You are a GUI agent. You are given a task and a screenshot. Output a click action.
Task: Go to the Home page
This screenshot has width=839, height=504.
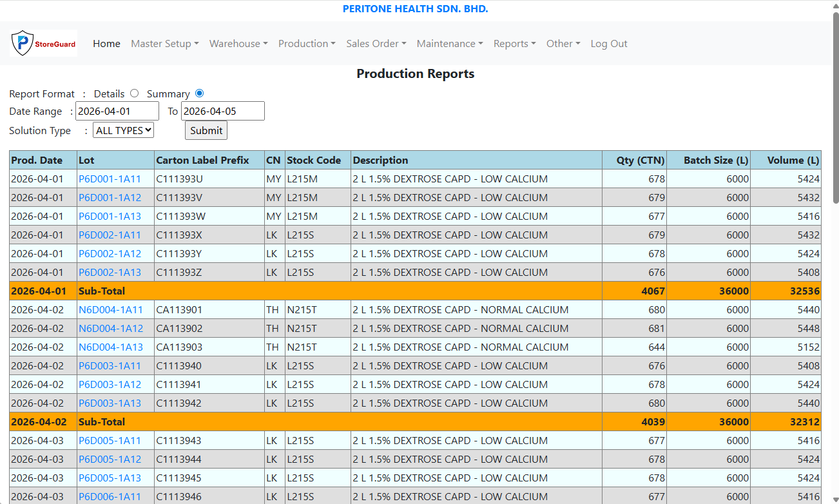(x=106, y=44)
